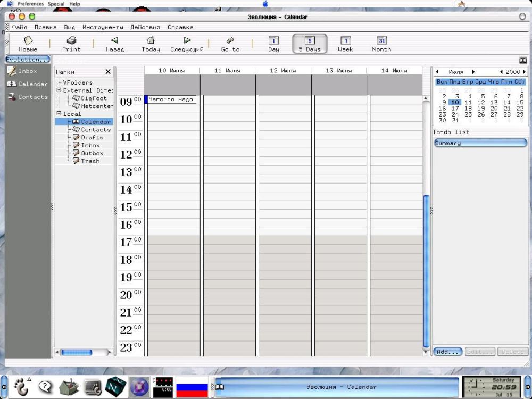532x399 pixels.
Task: Open Preferences in top menu bar
Action: [30, 4]
